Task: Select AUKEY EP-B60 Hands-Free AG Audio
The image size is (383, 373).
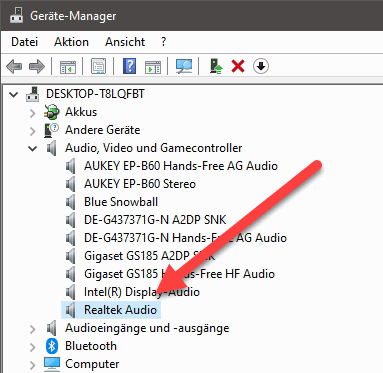Action: point(181,166)
